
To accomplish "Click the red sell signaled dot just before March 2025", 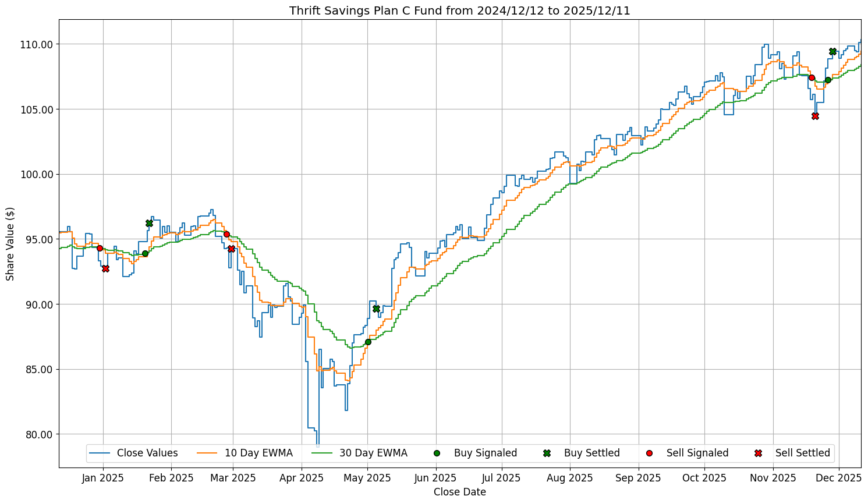I will [x=226, y=234].
